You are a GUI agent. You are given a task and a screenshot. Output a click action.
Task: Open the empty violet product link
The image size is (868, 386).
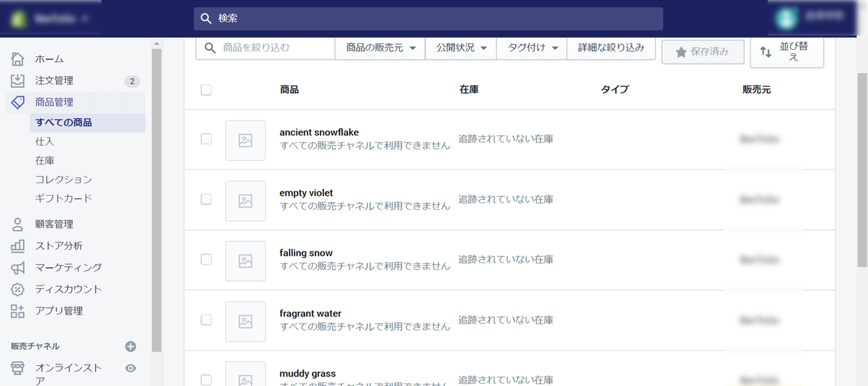[306, 193]
